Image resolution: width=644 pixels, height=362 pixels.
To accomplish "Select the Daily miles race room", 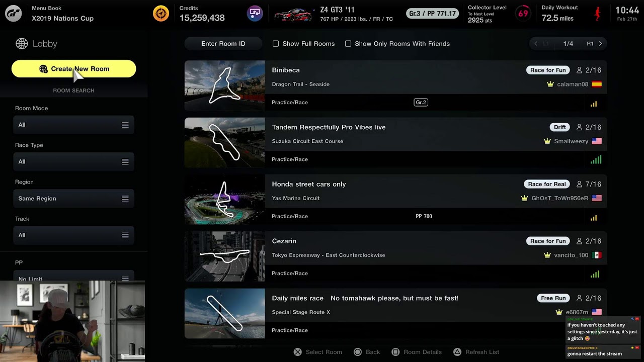I will (365, 298).
